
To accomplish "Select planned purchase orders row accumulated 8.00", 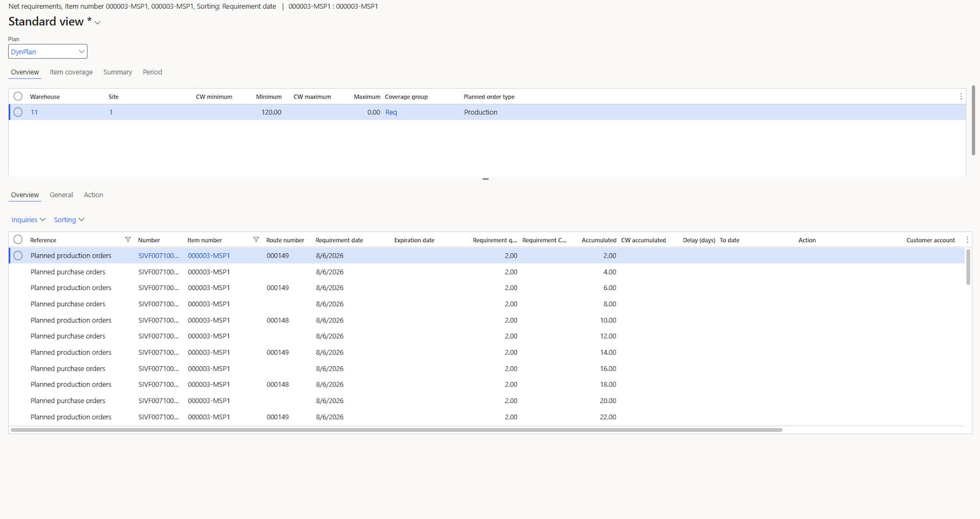I will pyautogui.click(x=487, y=304).
